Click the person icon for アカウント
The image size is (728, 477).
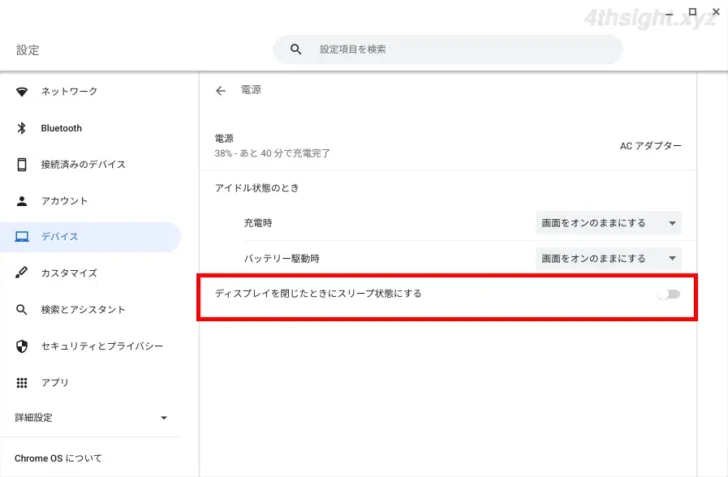[x=21, y=201]
